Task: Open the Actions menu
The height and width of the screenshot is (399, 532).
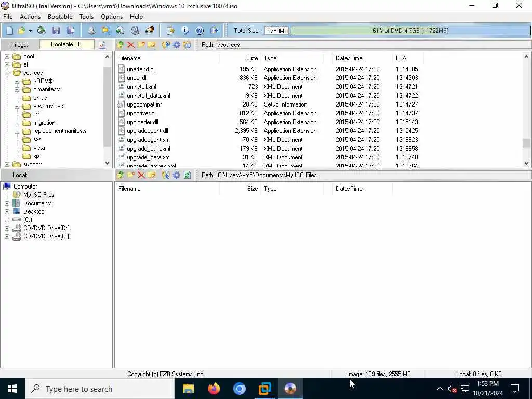Action: click(x=30, y=16)
